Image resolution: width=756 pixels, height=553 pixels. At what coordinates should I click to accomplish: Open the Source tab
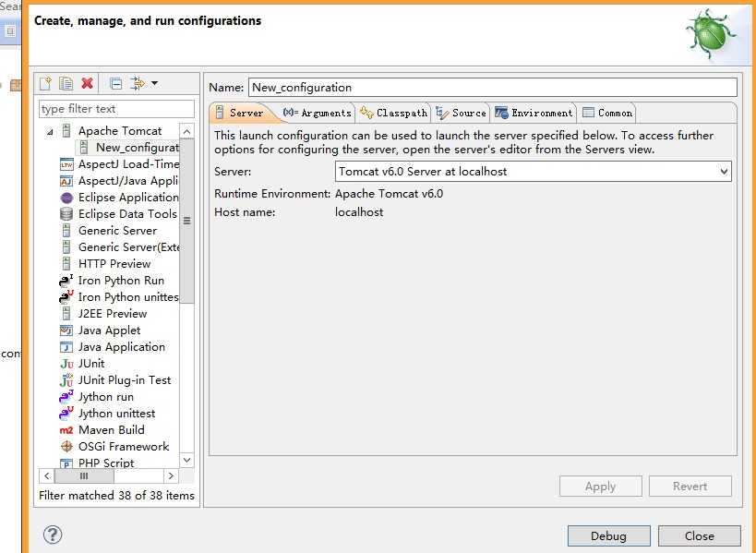461,113
